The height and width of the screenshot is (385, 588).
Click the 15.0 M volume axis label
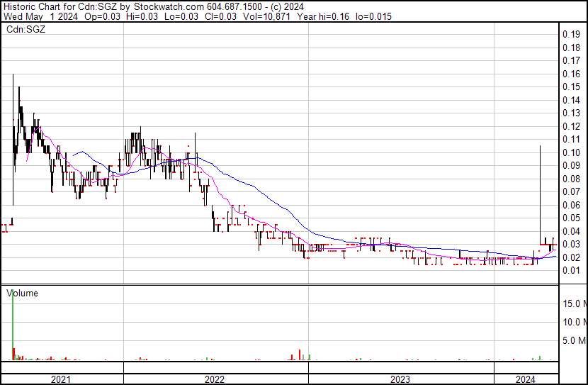click(574, 304)
